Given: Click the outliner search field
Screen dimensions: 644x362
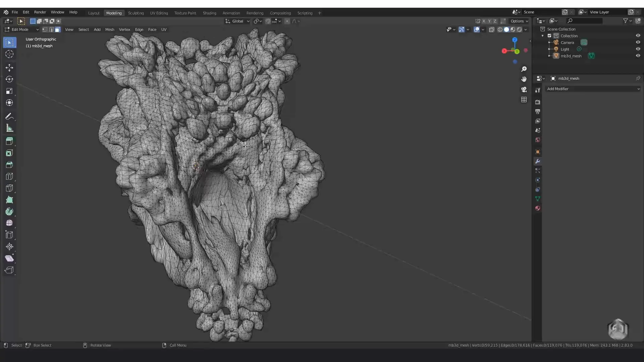Looking at the screenshot, I should point(584,21).
